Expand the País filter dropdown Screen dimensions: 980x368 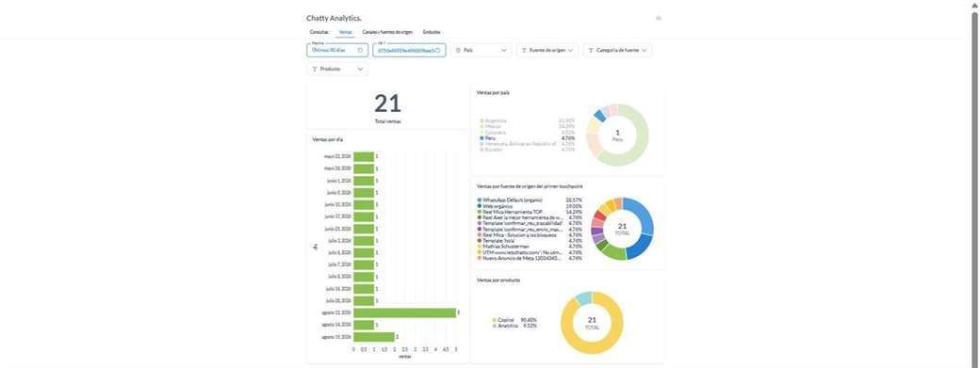(482, 50)
